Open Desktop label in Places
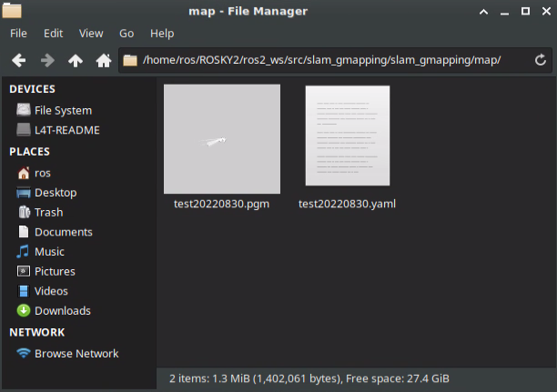The image size is (557, 392). (56, 193)
